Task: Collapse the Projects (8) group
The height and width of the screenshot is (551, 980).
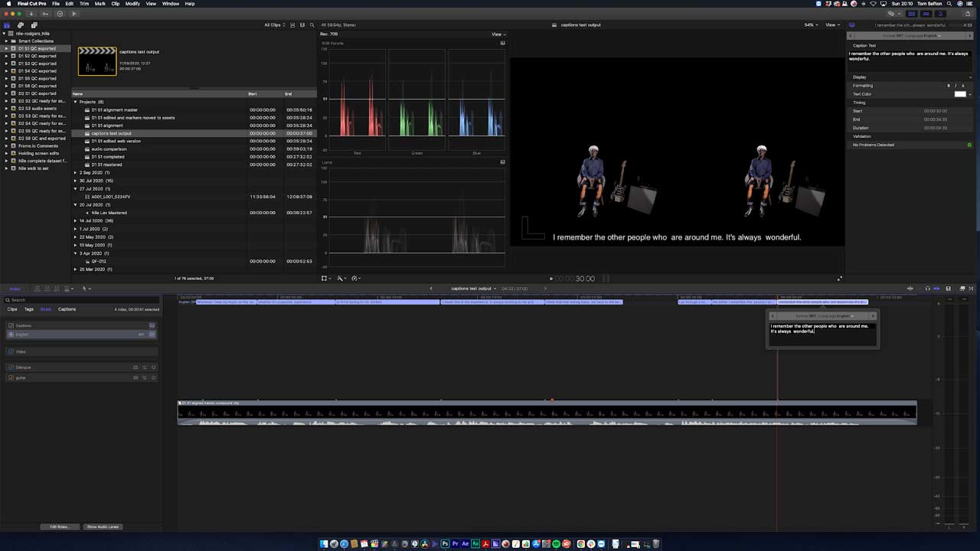Action: (75, 102)
